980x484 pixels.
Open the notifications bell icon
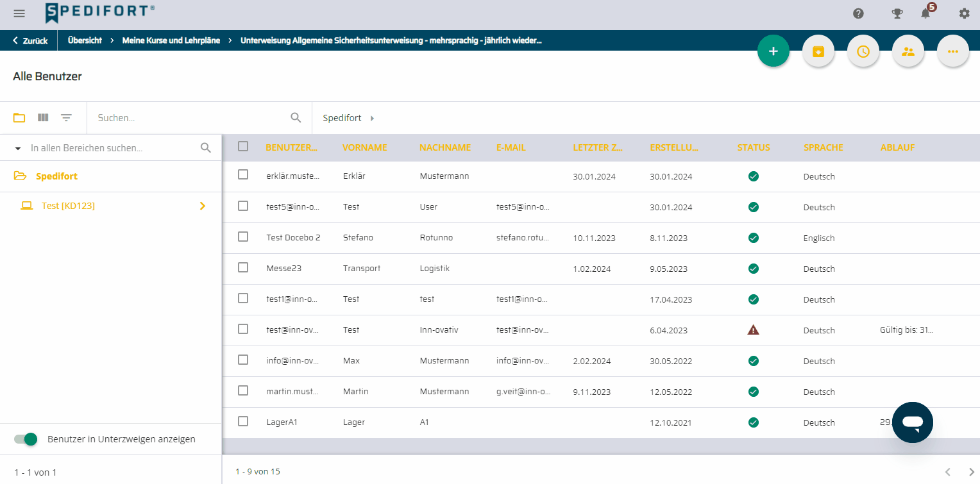tap(926, 13)
